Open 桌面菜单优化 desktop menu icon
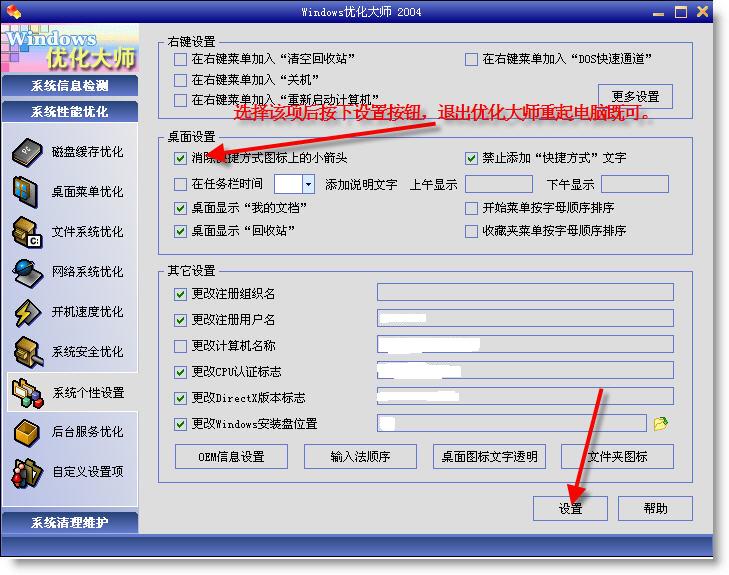 coord(26,192)
